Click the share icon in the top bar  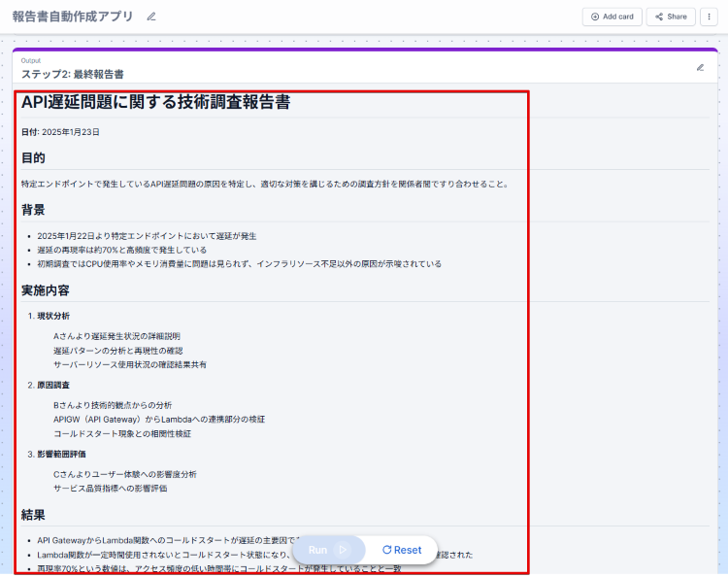(659, 17)
